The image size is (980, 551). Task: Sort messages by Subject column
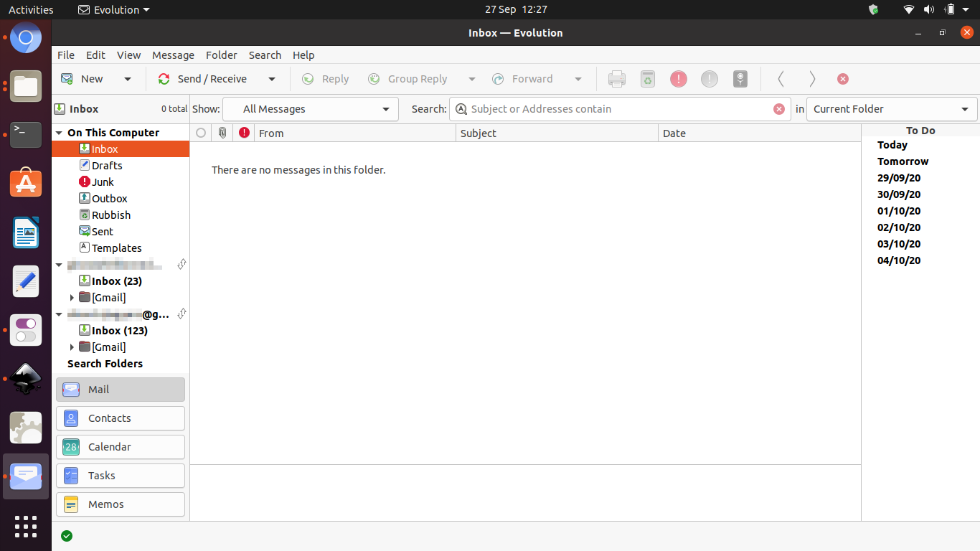click(557, 133)
